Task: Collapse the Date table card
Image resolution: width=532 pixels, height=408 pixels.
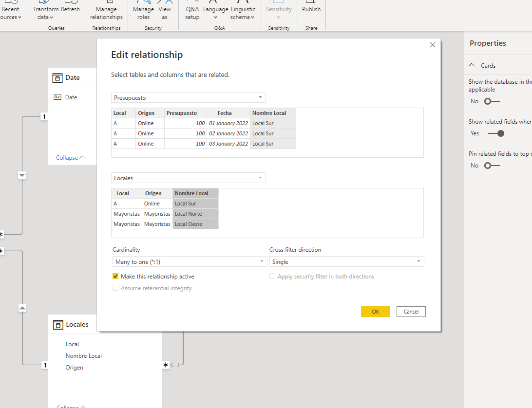Action: [71, 158]
